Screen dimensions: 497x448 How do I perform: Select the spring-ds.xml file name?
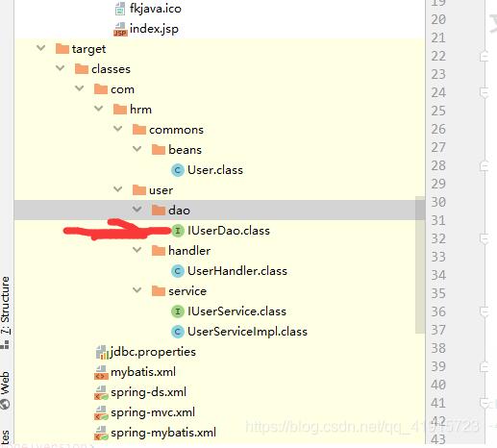pos(148,392)
